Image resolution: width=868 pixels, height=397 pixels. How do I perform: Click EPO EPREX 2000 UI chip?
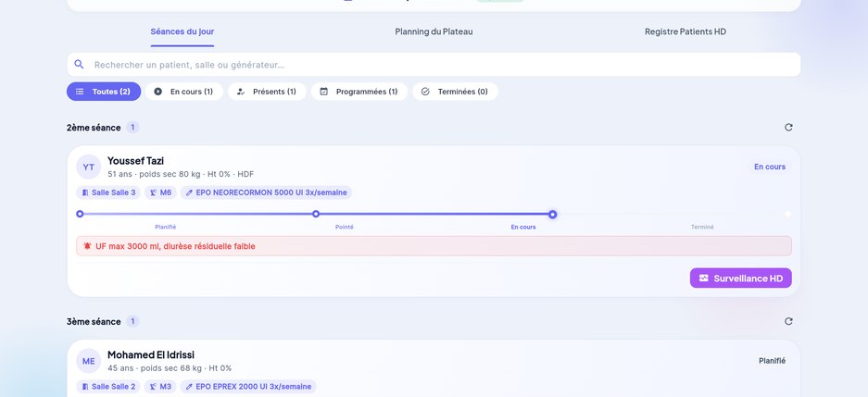248,387
